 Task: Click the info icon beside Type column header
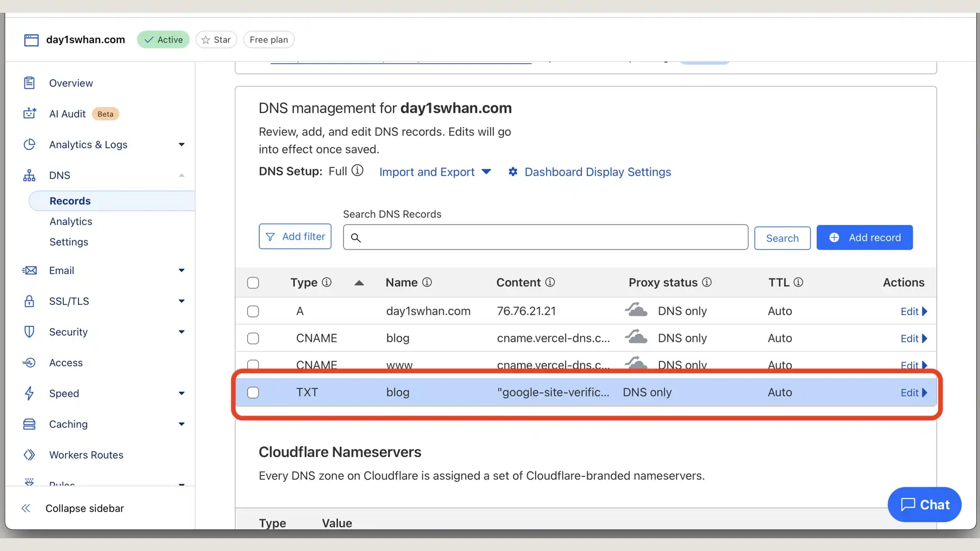[327, 282]
